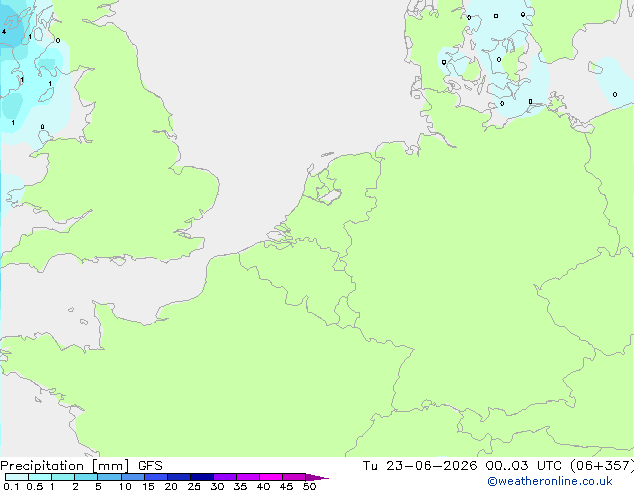The image size is (634, 490).
Task: Click the 20–25 mm legend color box
Action: coord(179,477)
